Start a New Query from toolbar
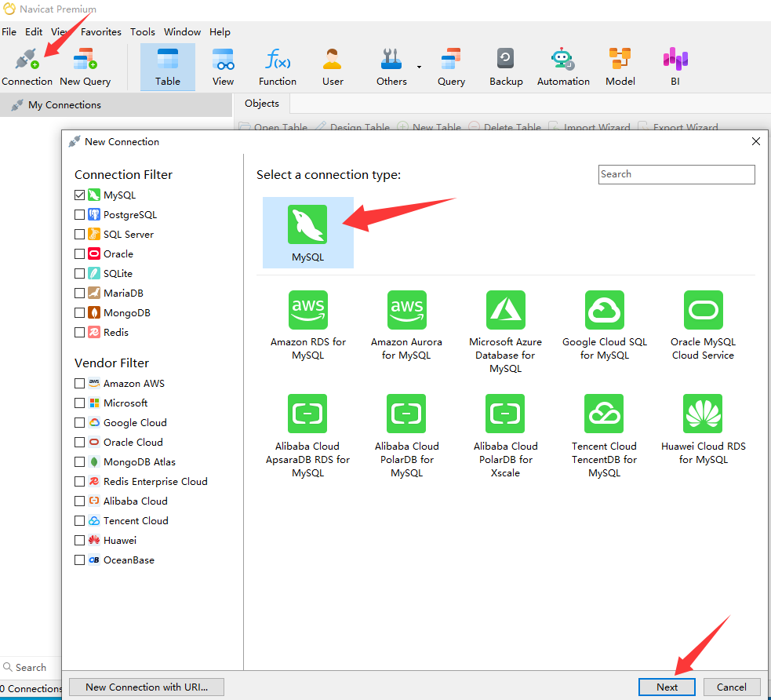Viewport: 771px width, 700px height. tap(85, 67)
